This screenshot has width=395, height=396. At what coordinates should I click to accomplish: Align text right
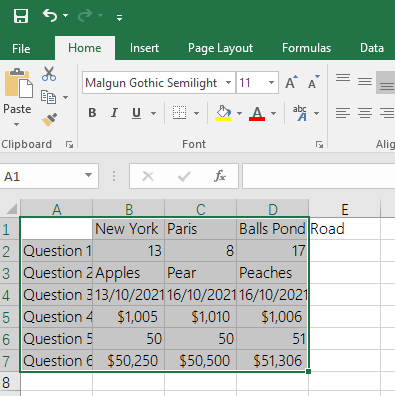click(387, 113)
